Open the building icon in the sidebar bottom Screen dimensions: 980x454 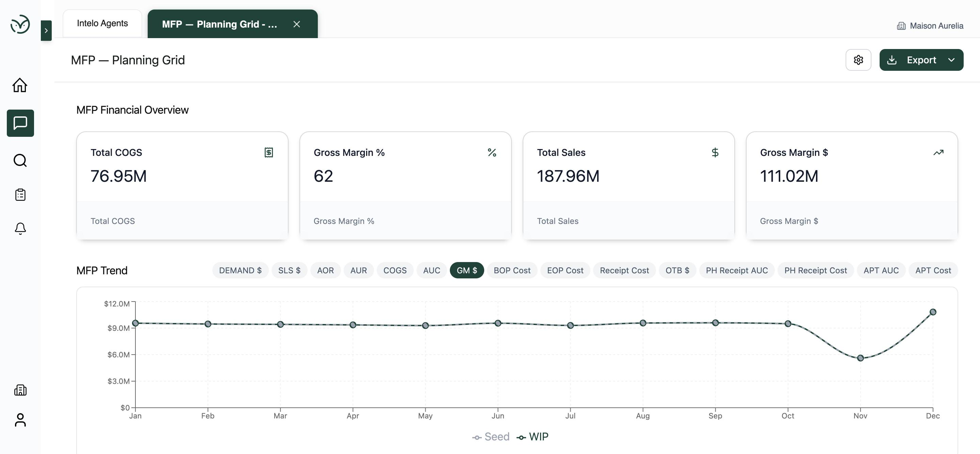click(x=20, y=390)
